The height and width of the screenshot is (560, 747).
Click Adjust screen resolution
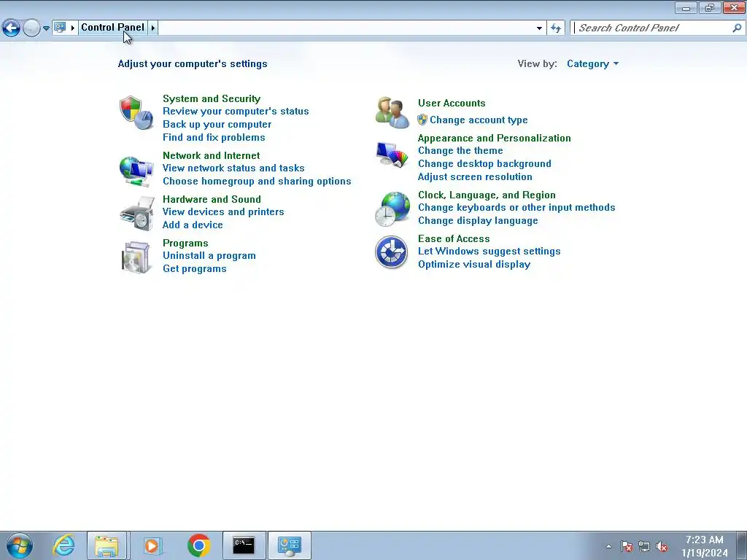coord(475,176)
